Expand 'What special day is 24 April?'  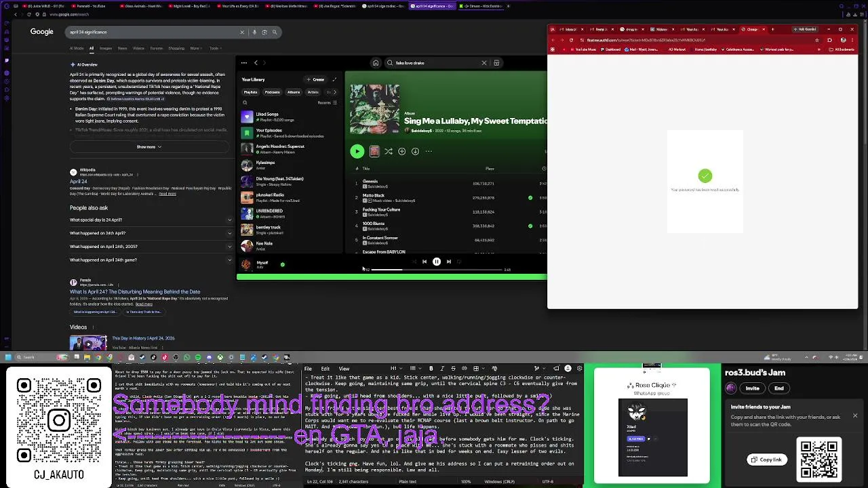(151, 220)
